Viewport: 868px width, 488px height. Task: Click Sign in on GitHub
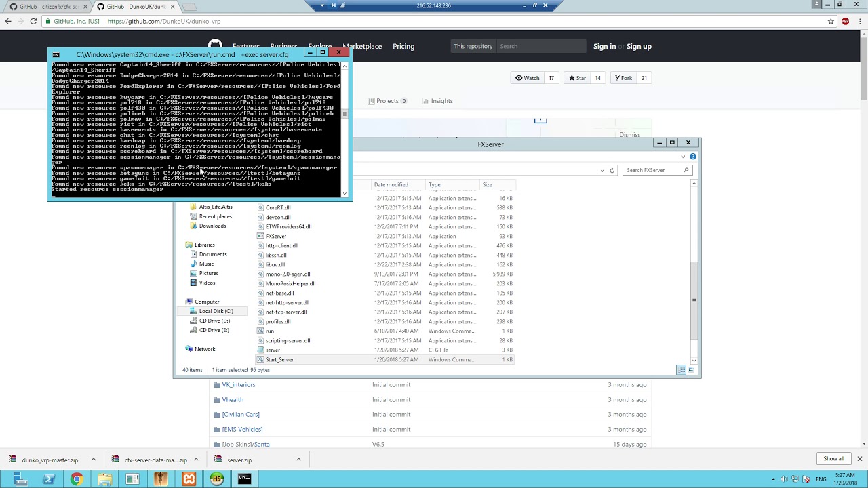pyautogui.click(x=604, y=46)
